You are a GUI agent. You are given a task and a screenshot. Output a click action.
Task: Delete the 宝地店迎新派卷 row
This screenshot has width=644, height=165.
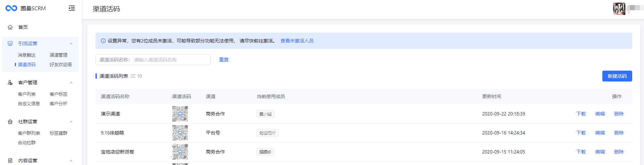[x=619, y=152]
